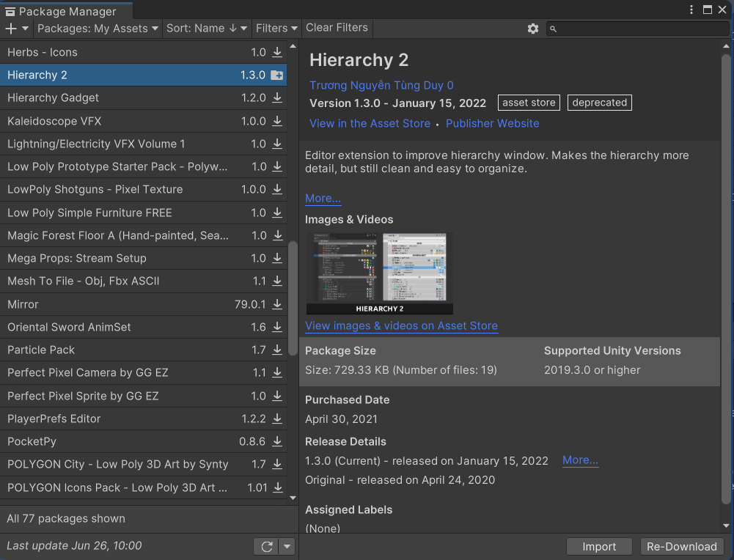Download Mega Props: Stream Setup
Viewport: 734px width, 560px height.
(277, 258)
